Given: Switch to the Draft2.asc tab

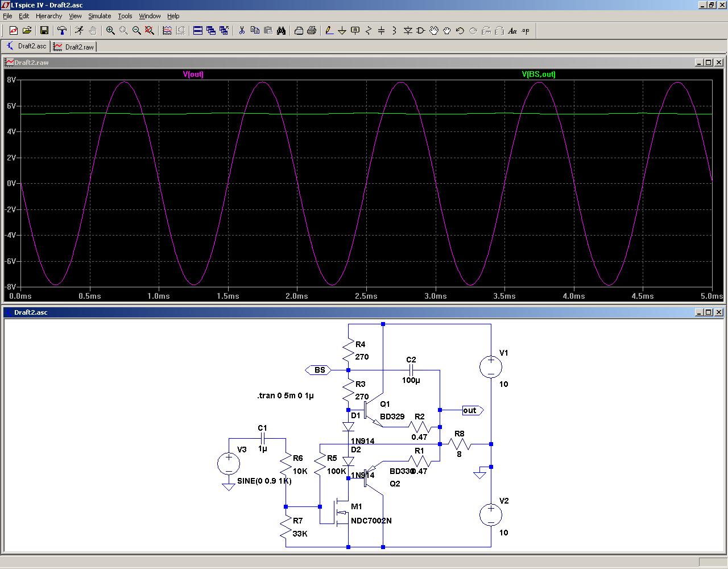Looking at the screenshot, I should (26, 46).
